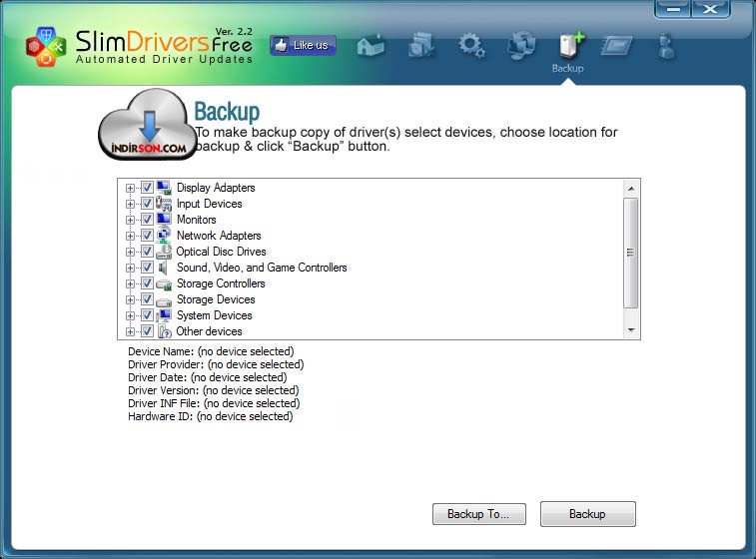Click the Backup To... button

478,514
